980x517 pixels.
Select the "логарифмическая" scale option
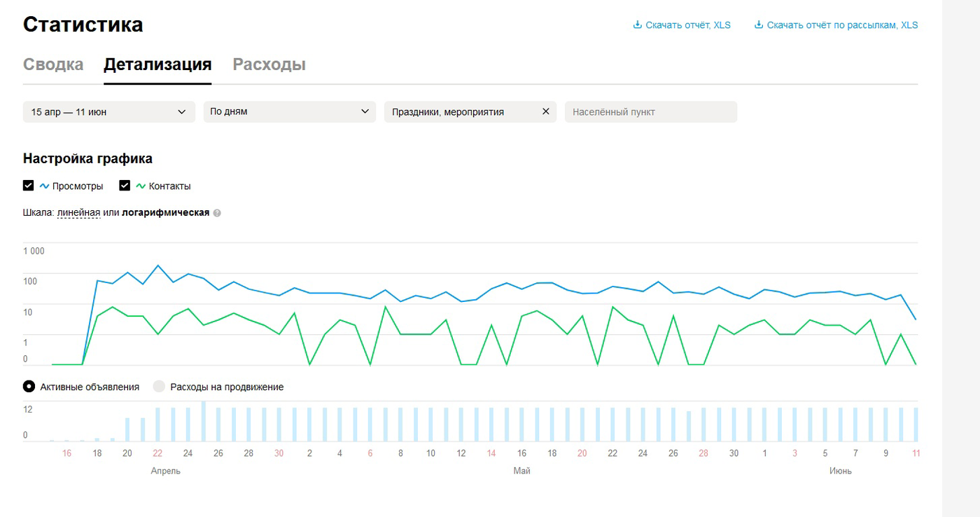point(166,213)
